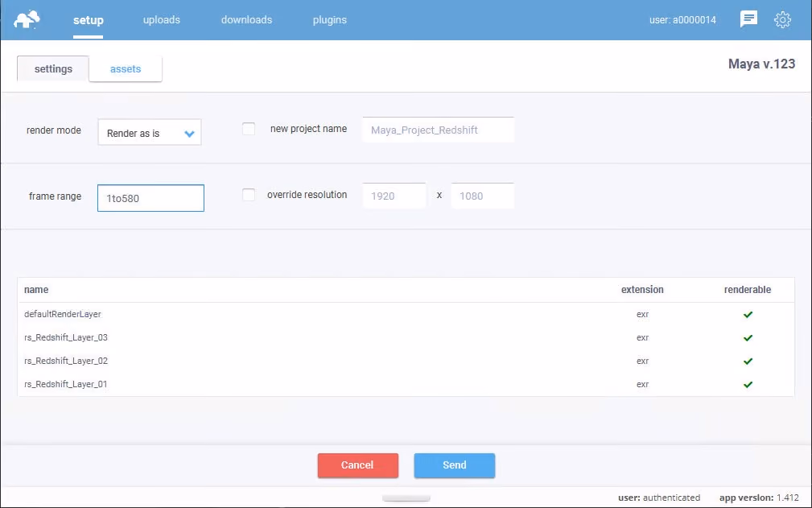Image resolution: width=812 pixels, height=508 pixels.
Task: Click the renderable column header
Action: (x=748, y=290)
